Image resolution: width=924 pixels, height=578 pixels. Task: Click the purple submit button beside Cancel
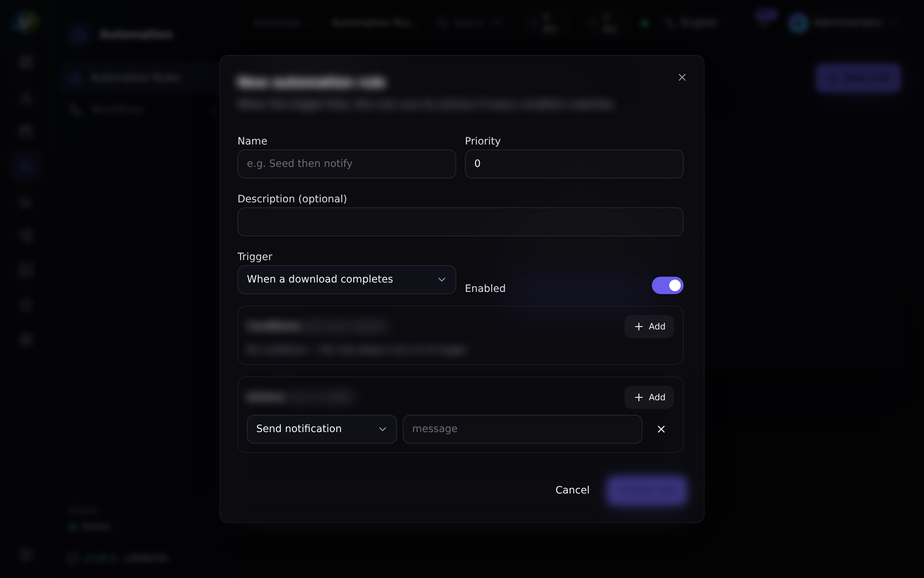click(x=646, y=490)
